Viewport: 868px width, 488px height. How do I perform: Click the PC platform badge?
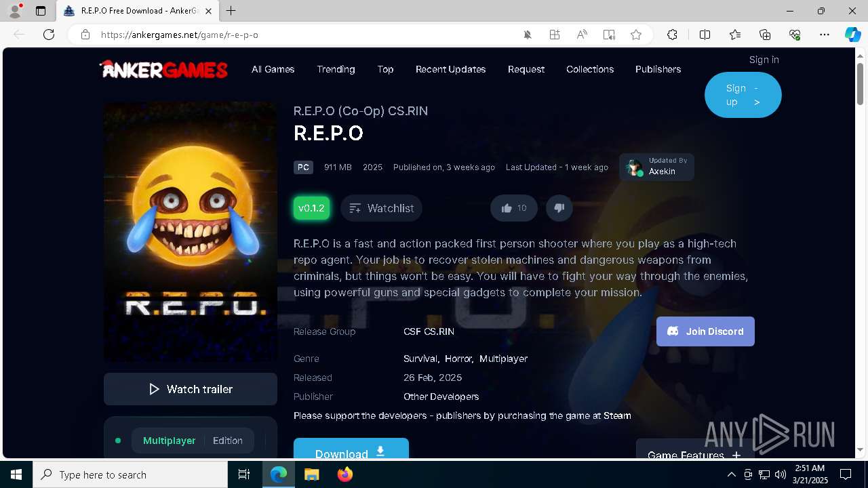click(x=303, y=167)
